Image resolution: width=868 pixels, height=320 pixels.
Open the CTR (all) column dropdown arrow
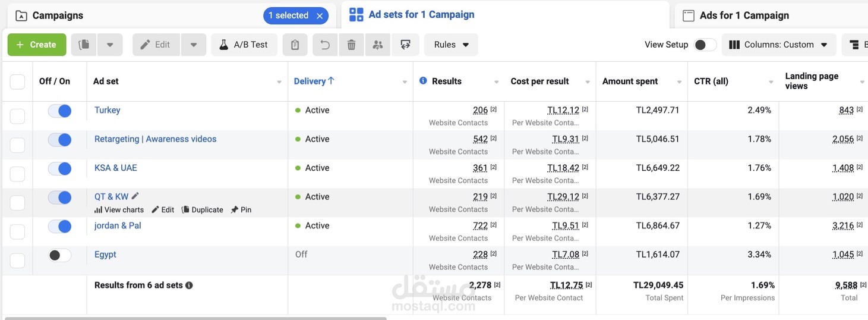pos(771,82)
